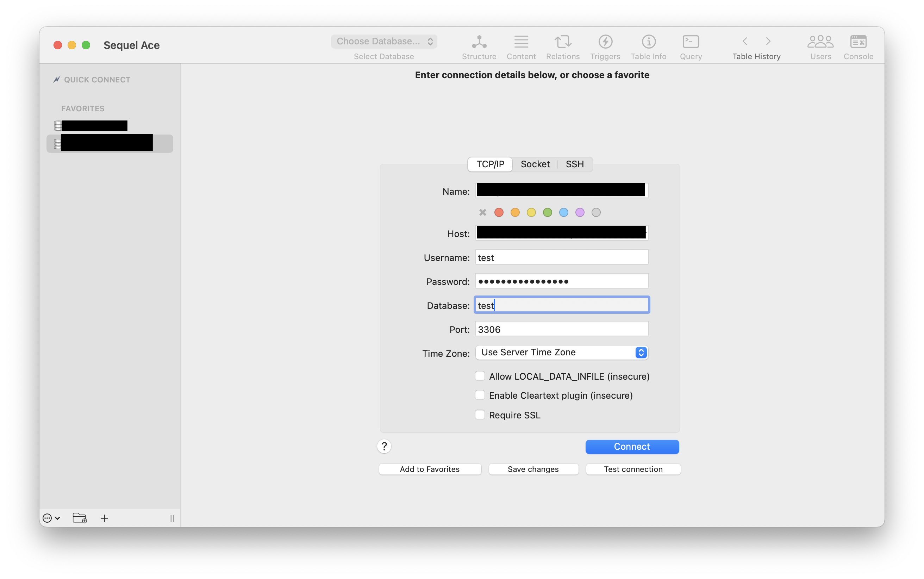Open the Structure view icon
This screenshot has width=924, height=579.
click(x=479, y=42)
